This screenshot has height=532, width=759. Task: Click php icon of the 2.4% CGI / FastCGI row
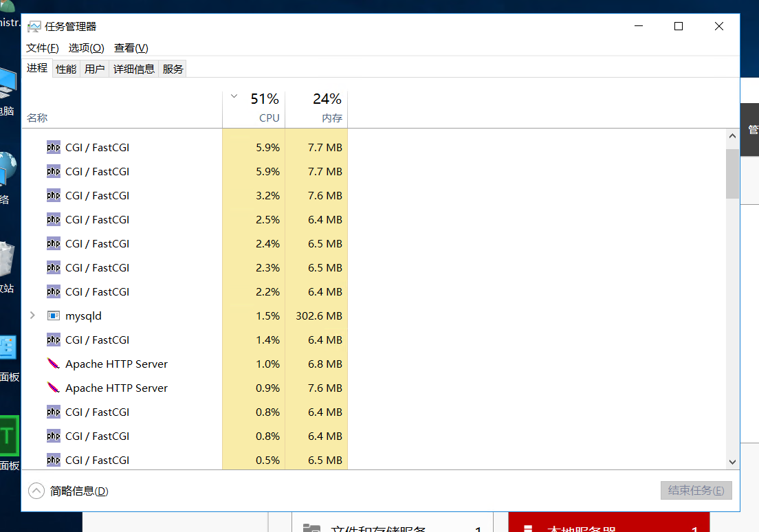click(x=53, y=243)
